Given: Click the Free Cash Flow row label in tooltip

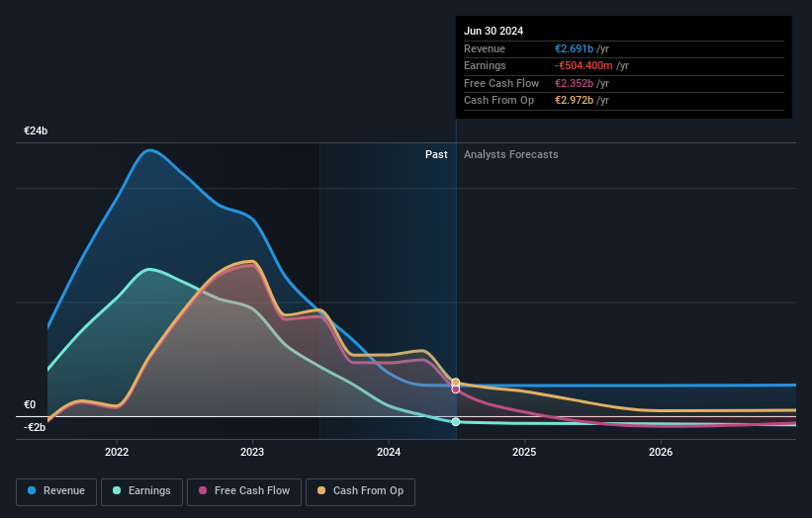Looking at the screenshot, I should pyautogui.click(x=501, y=83).
